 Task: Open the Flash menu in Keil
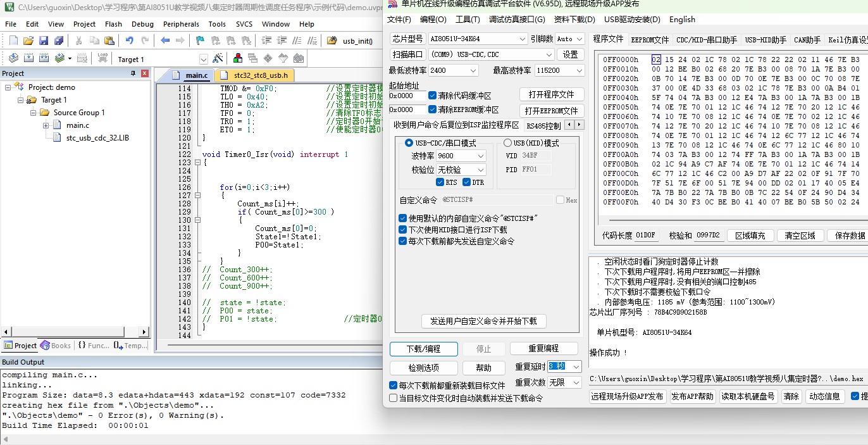(x=114, y=24)
